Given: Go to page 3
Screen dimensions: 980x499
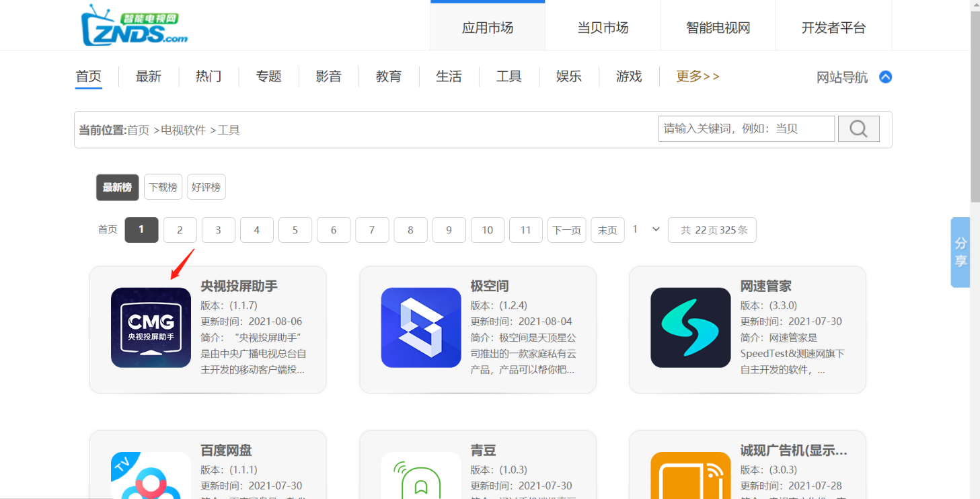Looking at the screenshot, I should tap(218, 230).
